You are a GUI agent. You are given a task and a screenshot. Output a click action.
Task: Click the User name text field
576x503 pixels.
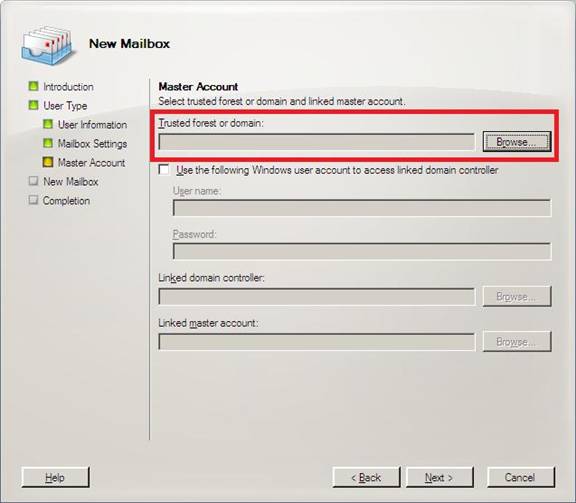pyautogui.click(x=362, y=208)
